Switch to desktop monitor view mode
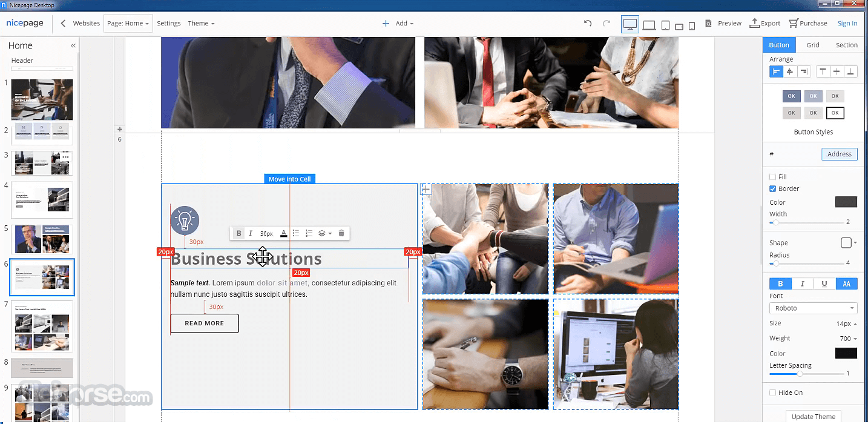Screen dimensions: 868x424 click(630, 24)
